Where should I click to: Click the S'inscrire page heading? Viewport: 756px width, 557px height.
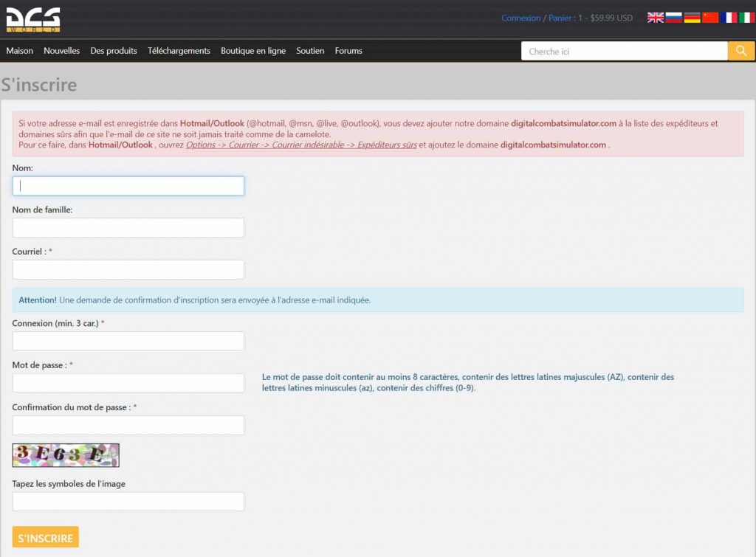[39, 85]
